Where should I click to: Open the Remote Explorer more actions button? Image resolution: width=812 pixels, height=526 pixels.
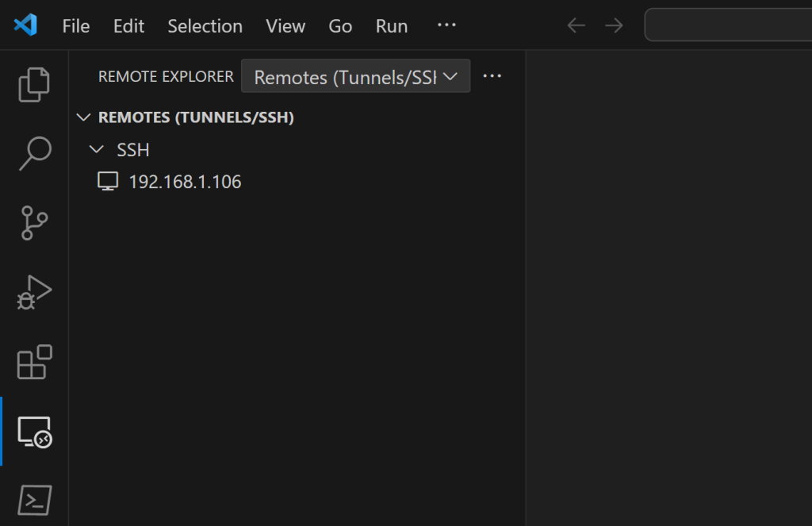coord(492,75)
